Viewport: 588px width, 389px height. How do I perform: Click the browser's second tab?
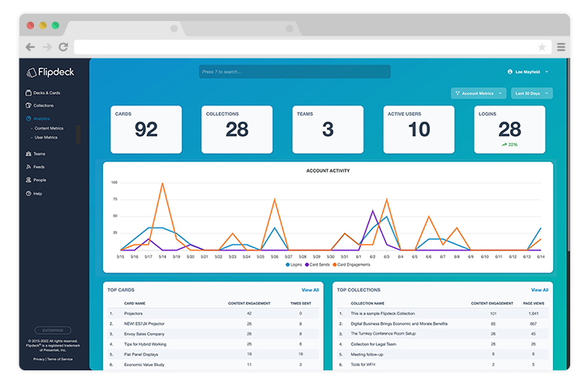[240, 28]
